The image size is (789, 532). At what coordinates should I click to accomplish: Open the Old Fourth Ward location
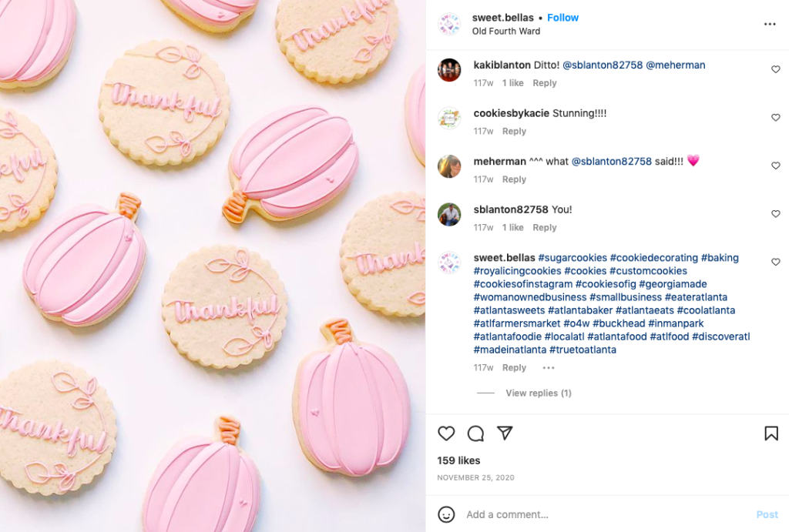(506, 32)
